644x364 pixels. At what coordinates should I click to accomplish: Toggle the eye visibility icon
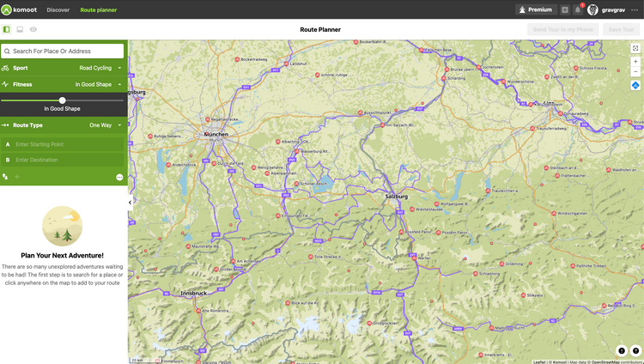(x=33, y=29)
